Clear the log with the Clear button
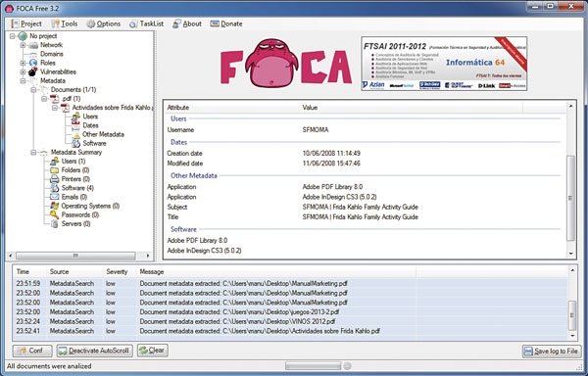 (152, 351)
